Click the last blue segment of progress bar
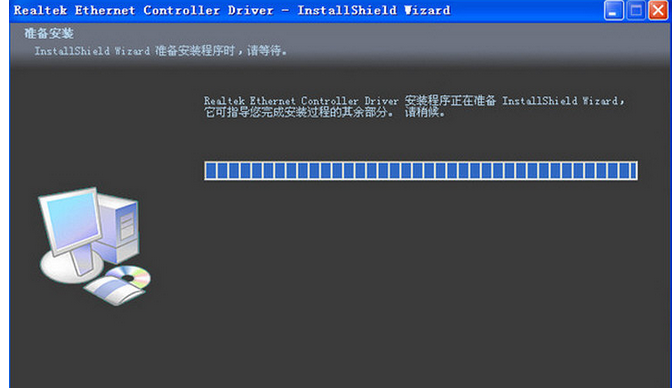Screen dimensions: 672x388 pyautogui.click(x=633, y=171)
